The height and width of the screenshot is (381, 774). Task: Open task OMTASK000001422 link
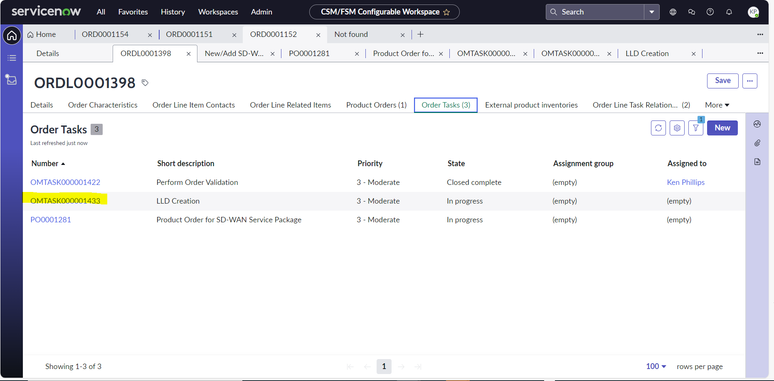coord(65,182)
